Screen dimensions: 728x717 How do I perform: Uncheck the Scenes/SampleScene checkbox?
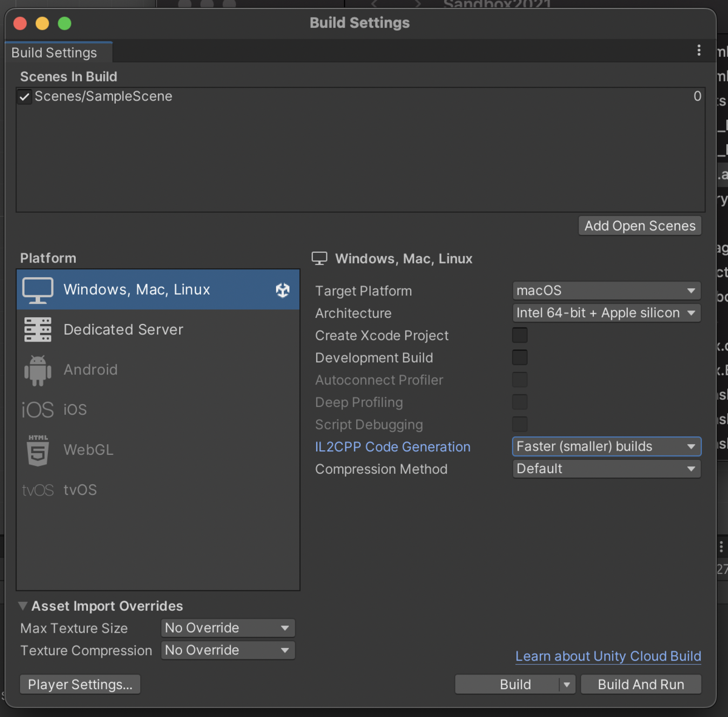tap(24, 96)
